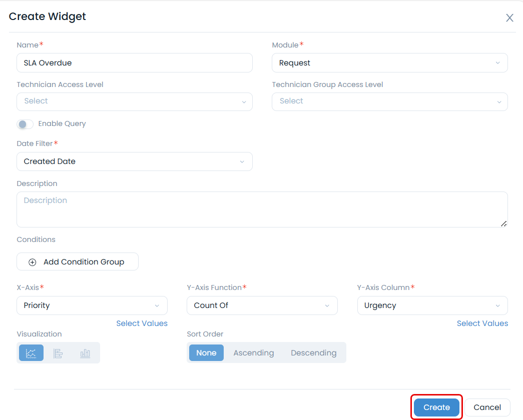The image size is (523, 420).
Task: Enable the Enable Query toggle
Action: pyautogui.click(x=25, y=124)
